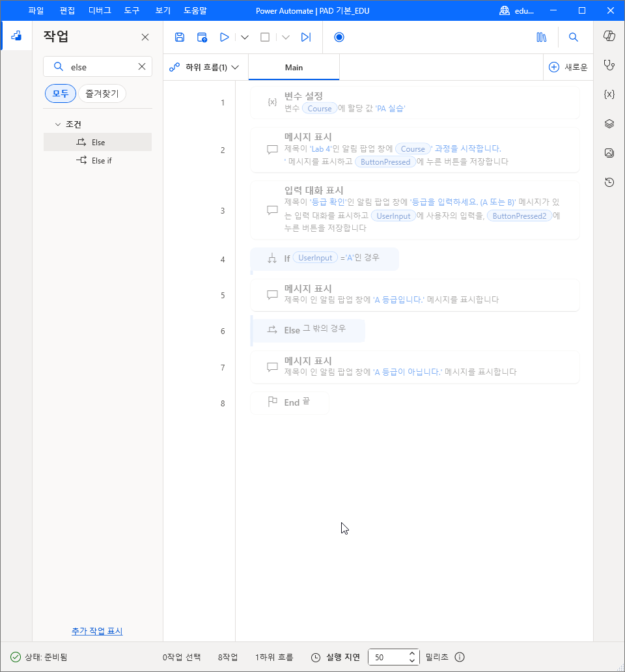Click the Course variable chip in line 1

pos(320,109)
